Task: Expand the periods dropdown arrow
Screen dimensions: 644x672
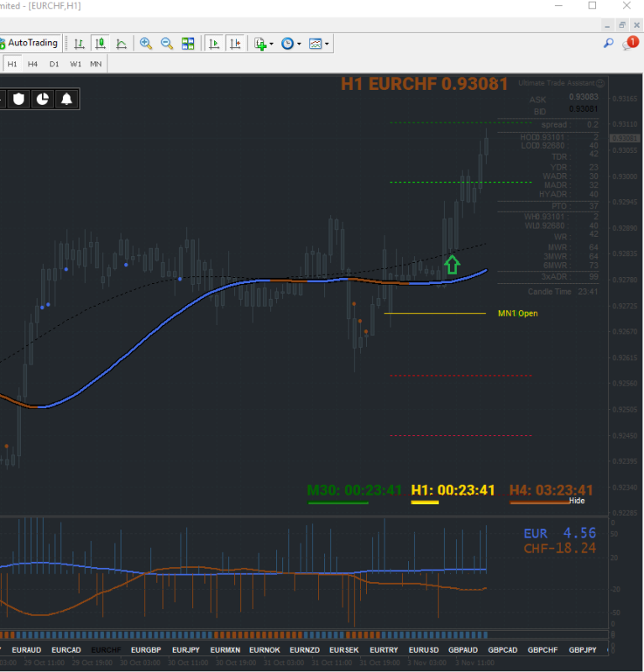Action: [x=299, y=44]
